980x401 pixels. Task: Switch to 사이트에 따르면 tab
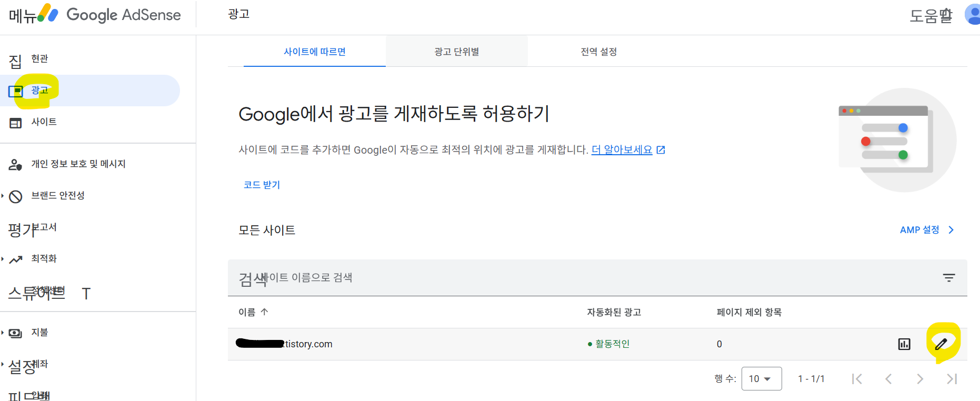[315, 52]
